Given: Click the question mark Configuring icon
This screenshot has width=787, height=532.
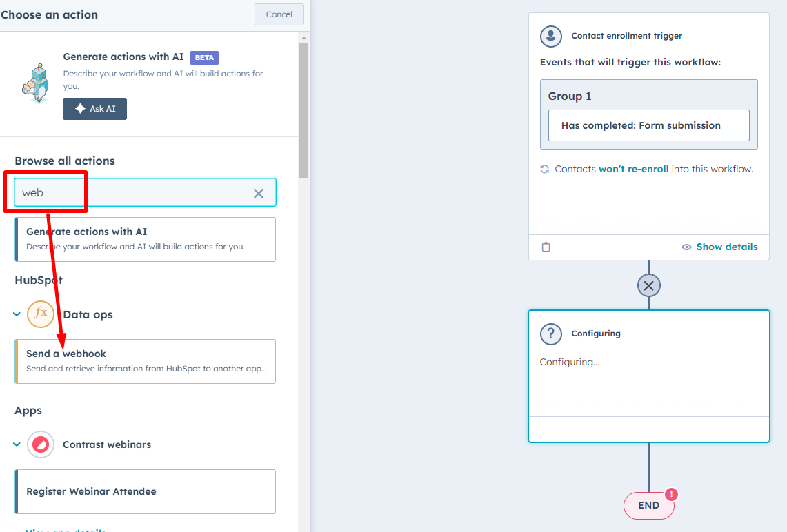Looking at the screenshot, I should 550,334.
